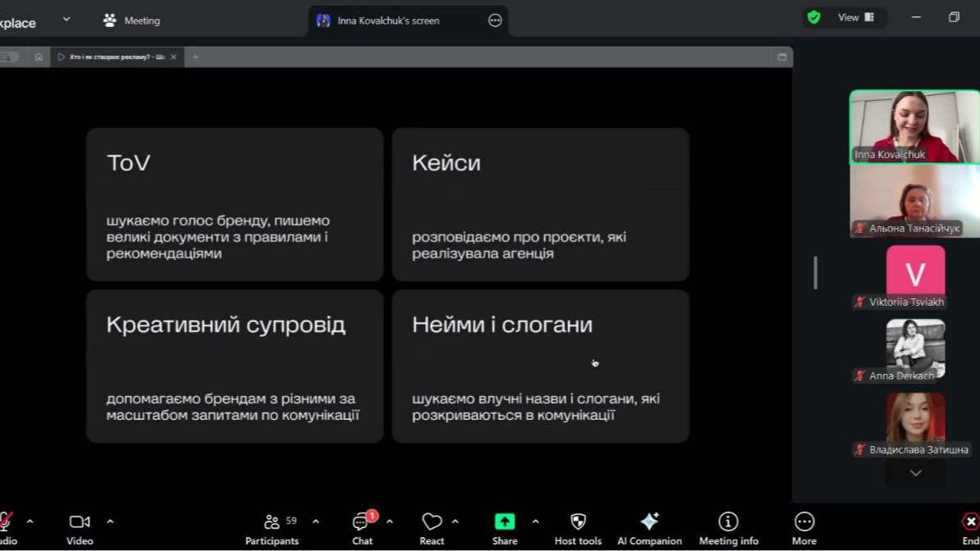
Task: Launch the AI Companion
Action: pos(650,529)
